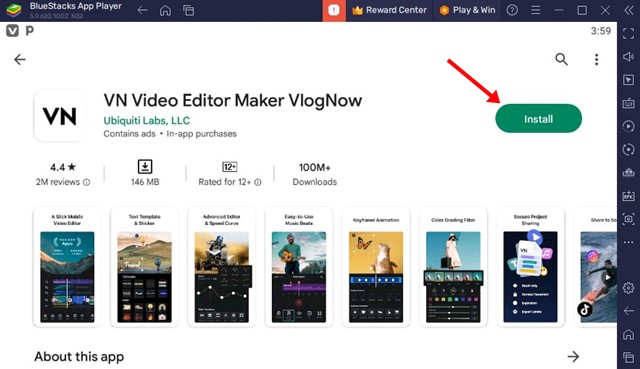Viewport: 640px width, 369px height.
Task: Click the sidebar robot-shaped icon
Action: pyautogui.click(x=629, y=173)
